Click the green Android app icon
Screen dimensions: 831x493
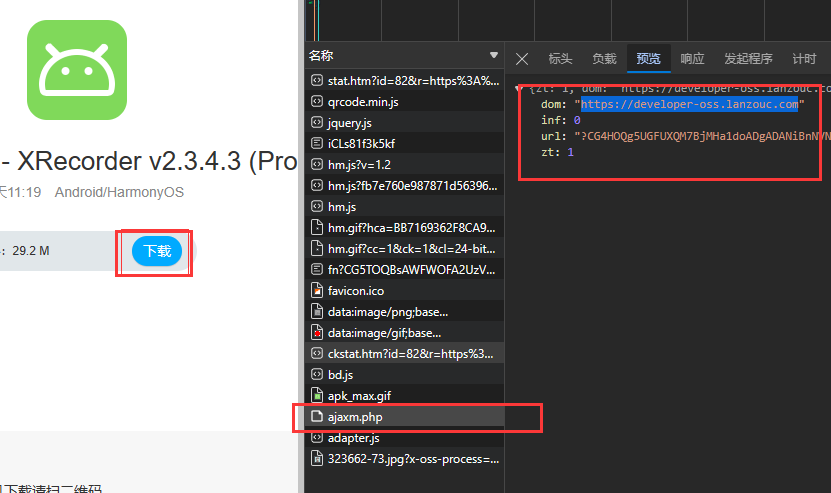[x=77, y=70]
